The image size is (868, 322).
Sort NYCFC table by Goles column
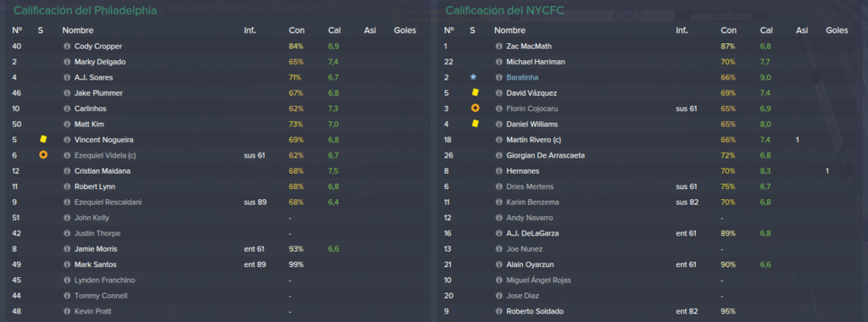[x=837, y=31]
